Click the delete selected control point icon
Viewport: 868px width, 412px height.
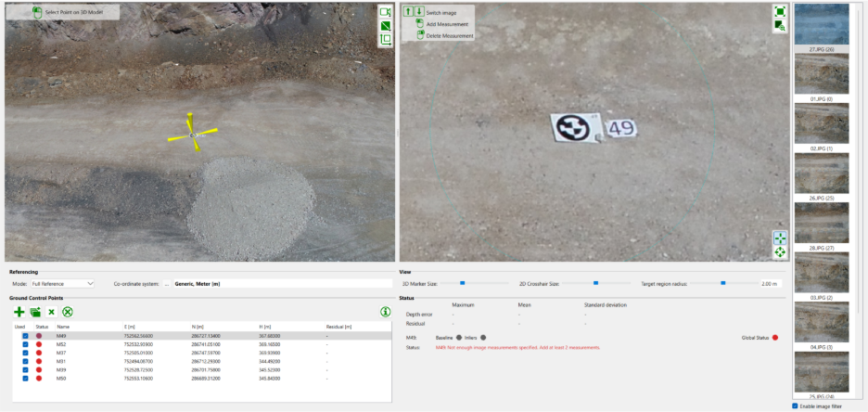[x=52, y=313]
